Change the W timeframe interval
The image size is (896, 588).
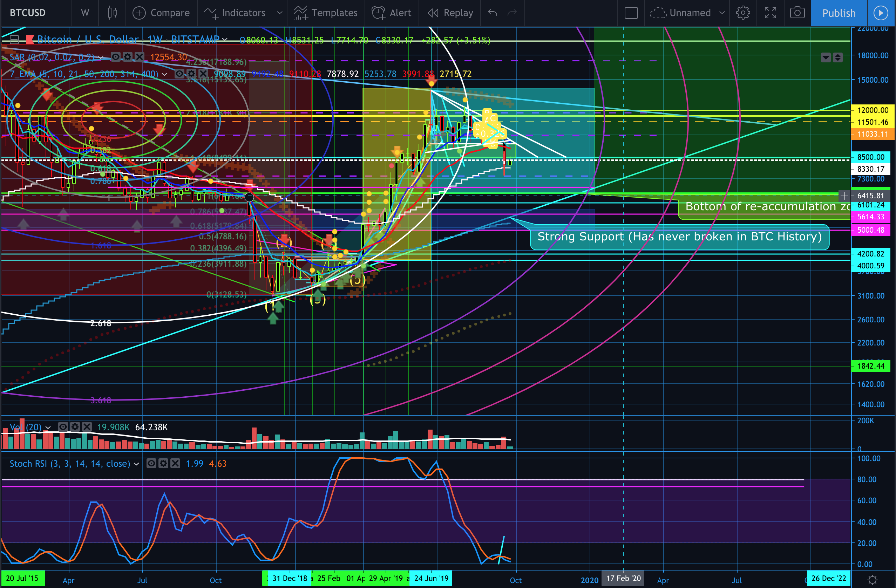coord(85,13)
